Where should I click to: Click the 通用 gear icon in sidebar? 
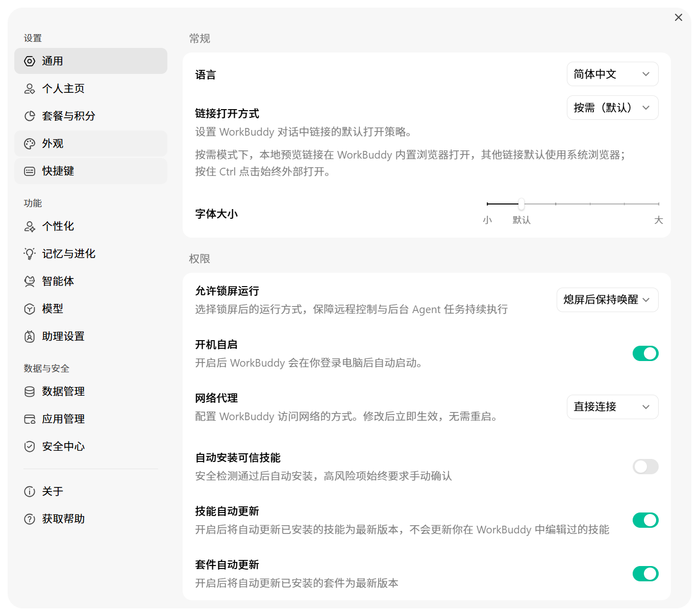(x=30, y=61)
